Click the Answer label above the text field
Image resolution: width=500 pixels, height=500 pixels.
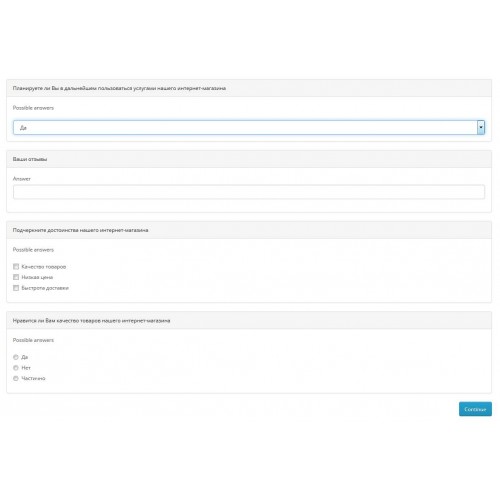coord(22,179)
